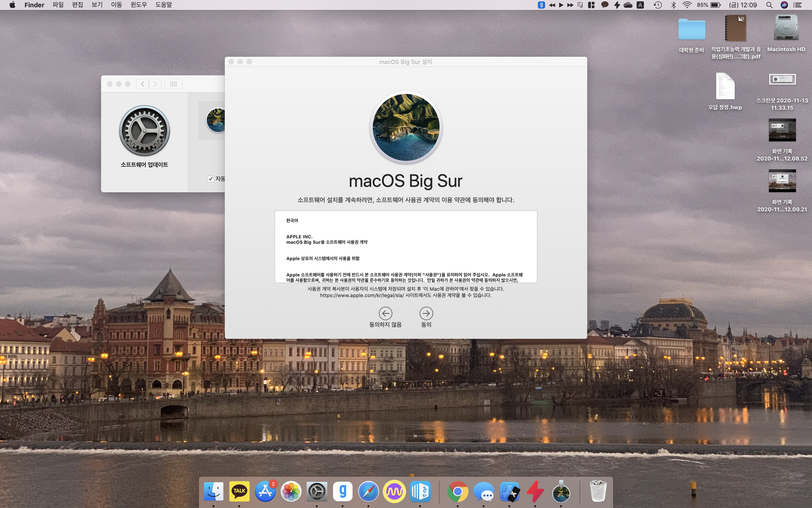
Task: Open the yellow wave app in Dock
Action: coord(394,491)
